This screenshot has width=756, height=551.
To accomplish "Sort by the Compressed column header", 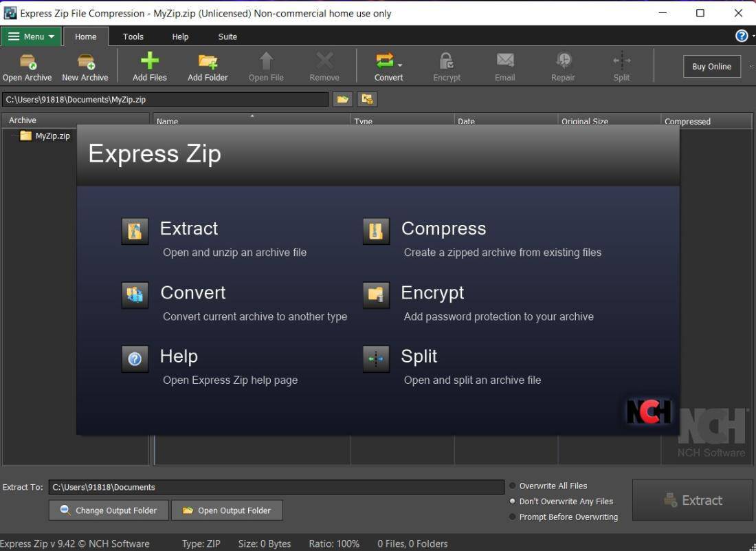I will 707,120.
